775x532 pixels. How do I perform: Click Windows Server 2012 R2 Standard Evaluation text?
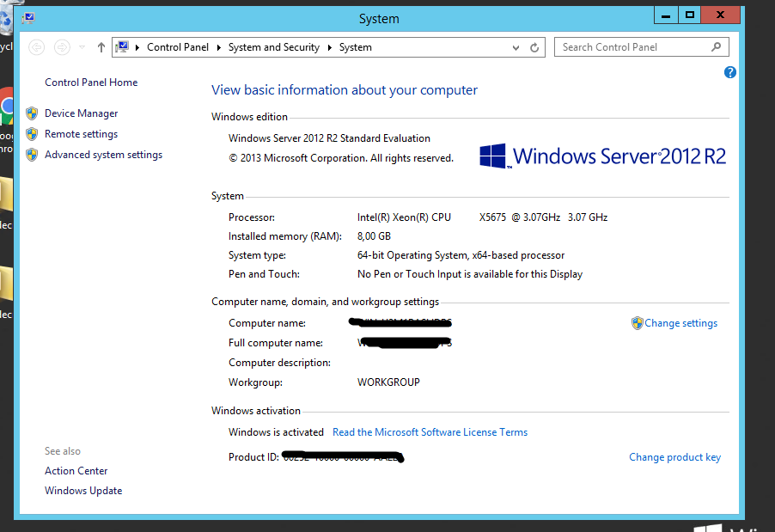tap(329, 138)
